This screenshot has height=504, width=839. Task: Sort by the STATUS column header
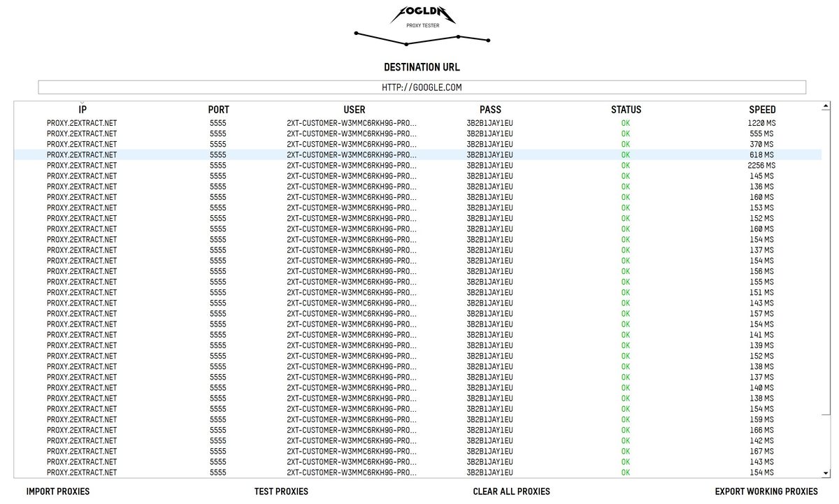626,110
